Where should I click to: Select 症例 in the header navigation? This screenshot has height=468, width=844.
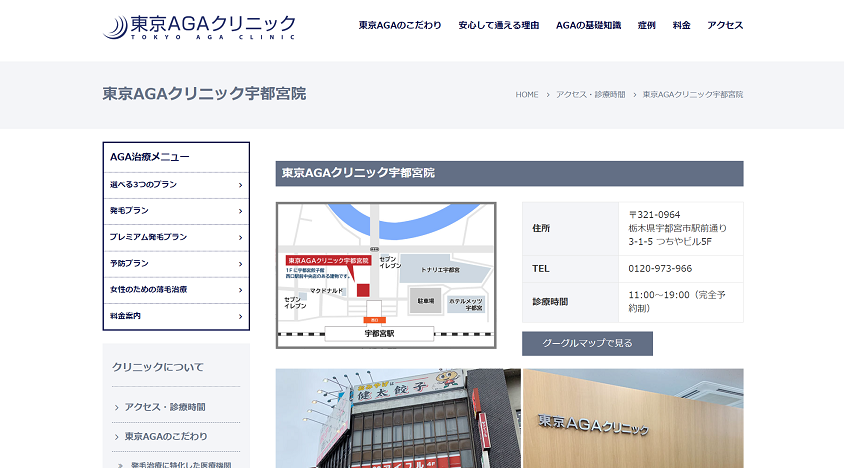pyautogui.click(x=646, y=25)
